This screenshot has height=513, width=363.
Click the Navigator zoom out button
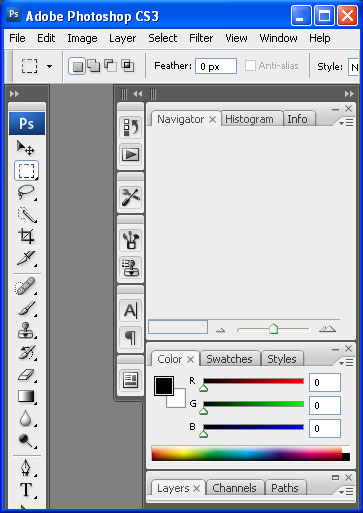tap(220, 330)
